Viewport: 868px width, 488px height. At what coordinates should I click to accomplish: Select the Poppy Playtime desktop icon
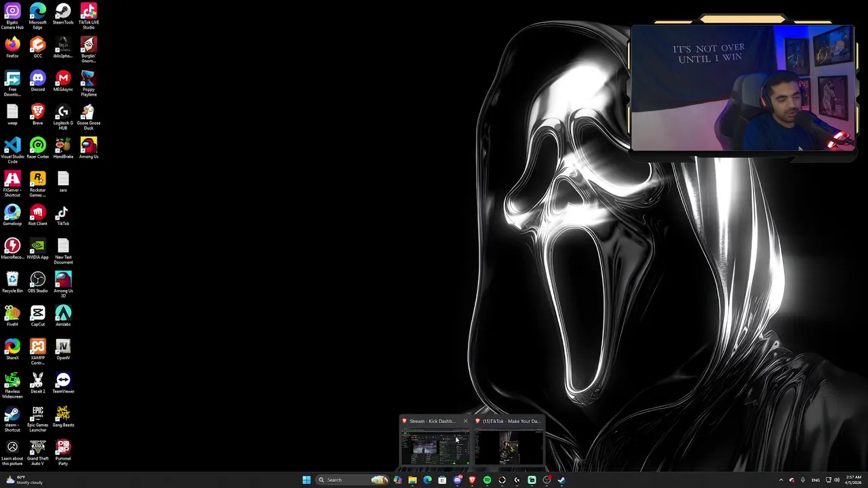click(89, 83)
